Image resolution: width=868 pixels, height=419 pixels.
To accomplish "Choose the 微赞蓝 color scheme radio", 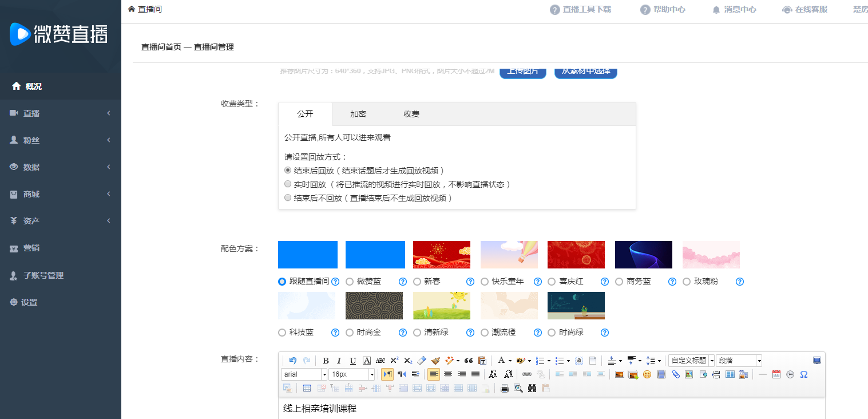I will click(x=349, y=282).
